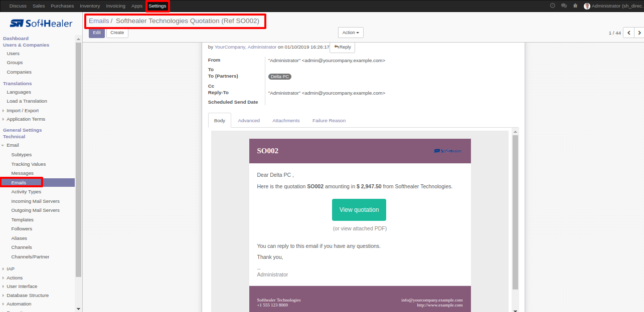
Task: Open Incoming Mail Servers
Action: point(36,201)
